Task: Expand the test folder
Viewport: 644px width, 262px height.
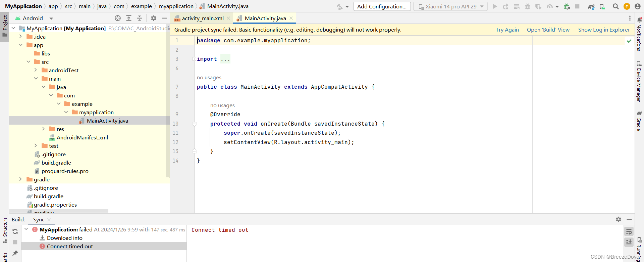Action: click(x=36, y=145)
